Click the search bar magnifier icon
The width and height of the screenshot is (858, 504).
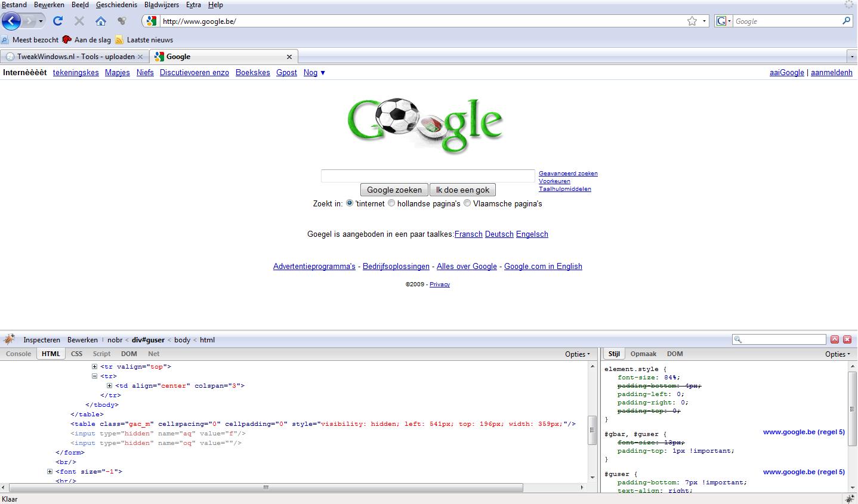(846, 21)
